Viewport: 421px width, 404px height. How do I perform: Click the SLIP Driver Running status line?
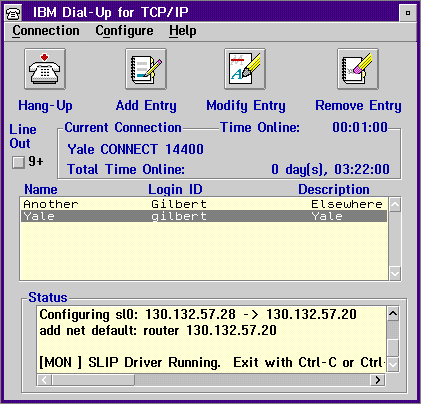tap(212, 362)
